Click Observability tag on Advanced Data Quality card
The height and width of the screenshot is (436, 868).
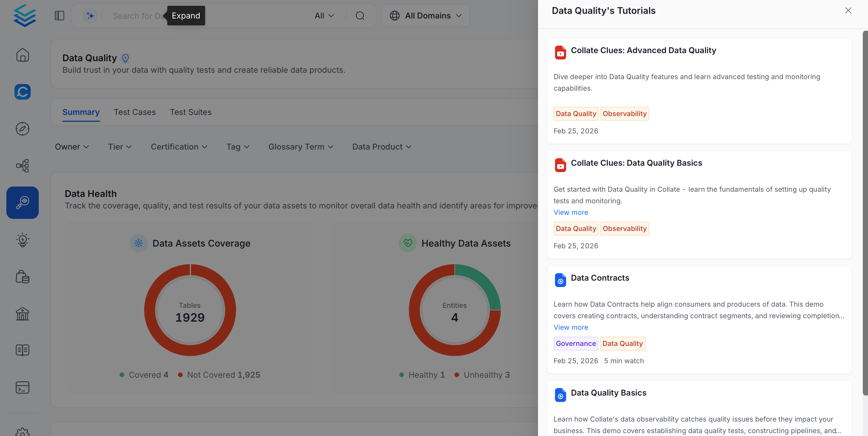[x=624, y=114]
